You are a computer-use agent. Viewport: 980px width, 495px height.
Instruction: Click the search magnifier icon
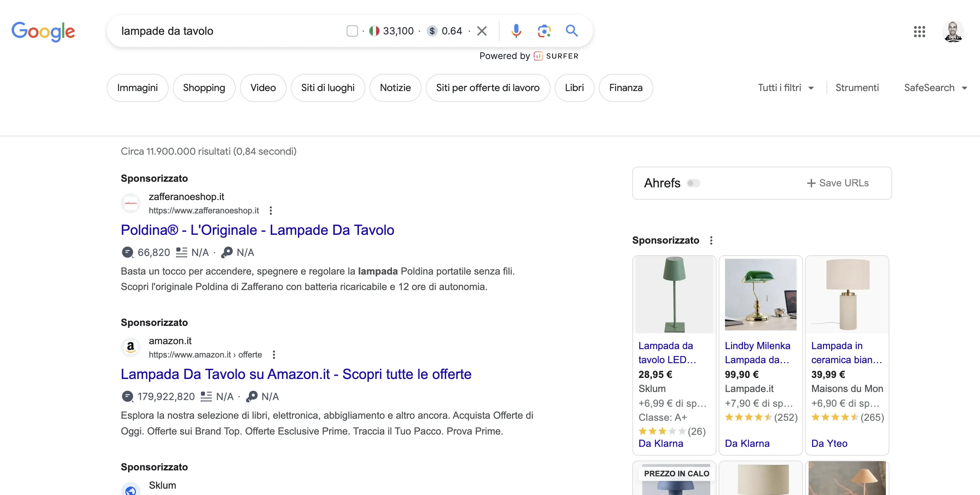coord(572,31)
